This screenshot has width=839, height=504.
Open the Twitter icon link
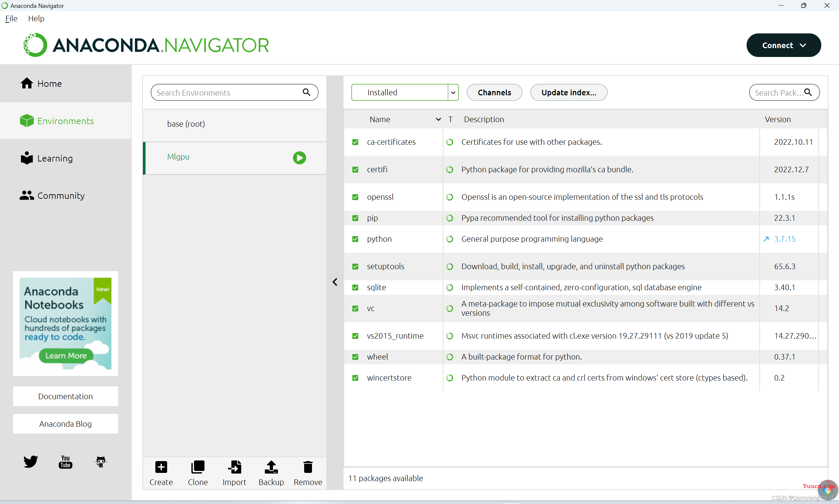click(x=30, y=461)
